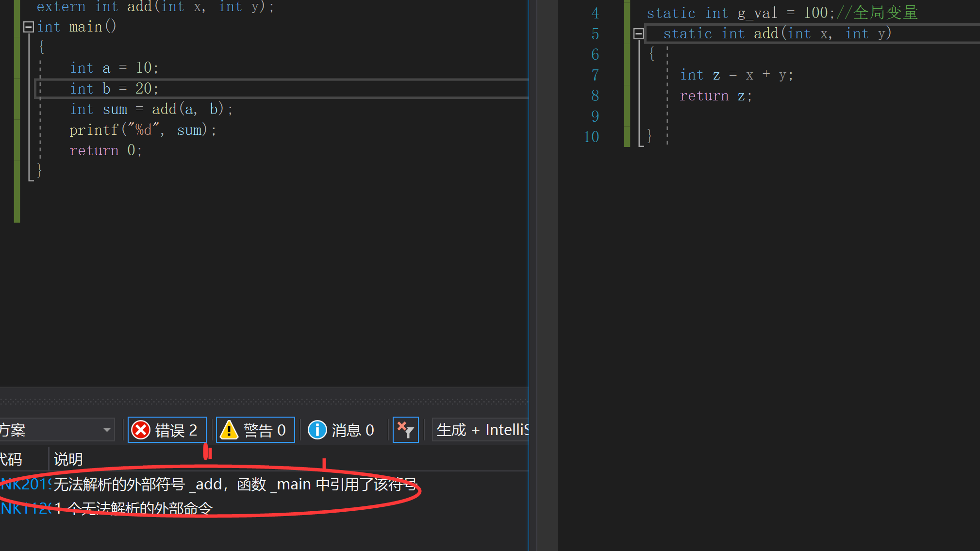Toggle the 错误 2 errors filter button

167,430
